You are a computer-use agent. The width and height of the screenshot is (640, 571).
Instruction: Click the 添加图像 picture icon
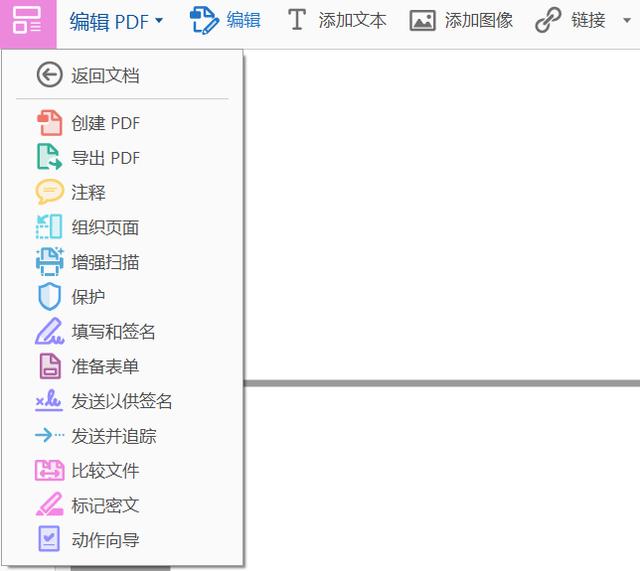point(422,21)
